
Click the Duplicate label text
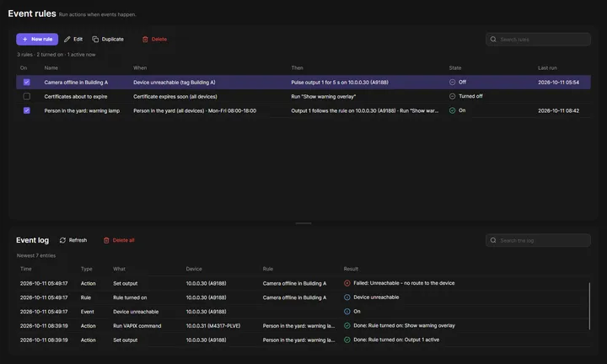[113, 39]
